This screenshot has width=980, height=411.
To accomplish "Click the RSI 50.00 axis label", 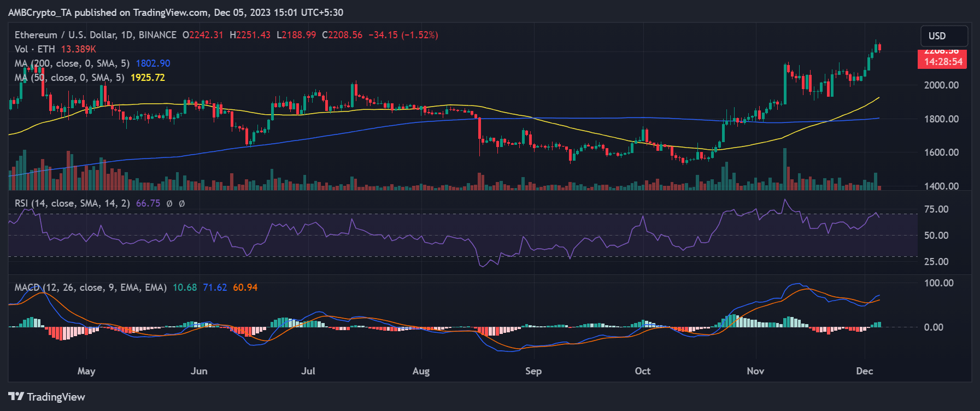I will (x=936, y=236).
